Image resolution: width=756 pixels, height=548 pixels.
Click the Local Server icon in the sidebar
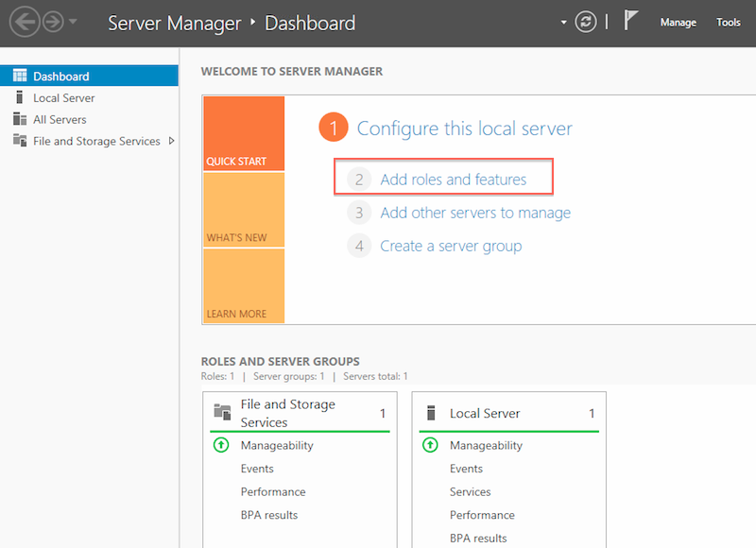[x=19, y=97]
